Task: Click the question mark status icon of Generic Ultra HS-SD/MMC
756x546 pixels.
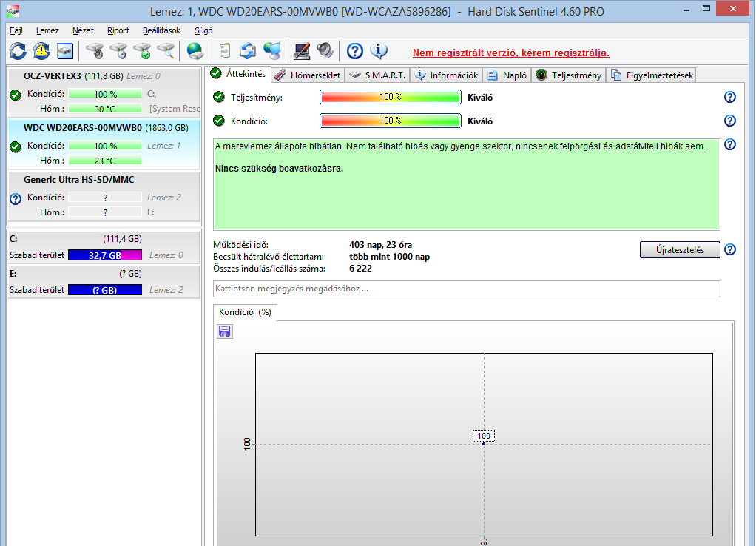Action: 16,199
